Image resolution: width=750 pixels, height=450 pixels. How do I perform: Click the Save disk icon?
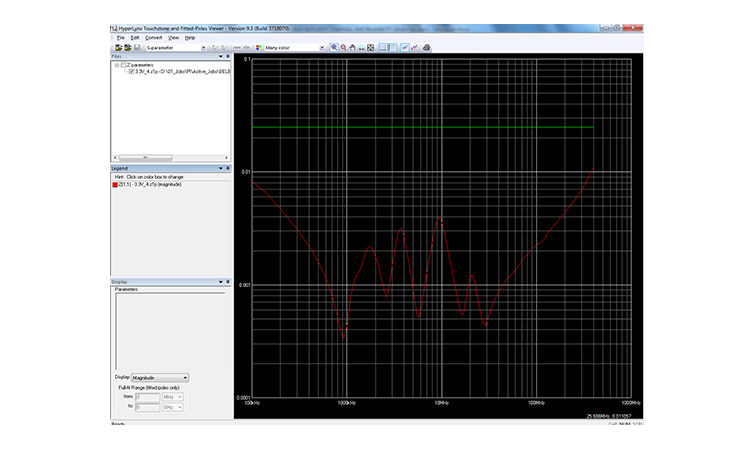137,48
